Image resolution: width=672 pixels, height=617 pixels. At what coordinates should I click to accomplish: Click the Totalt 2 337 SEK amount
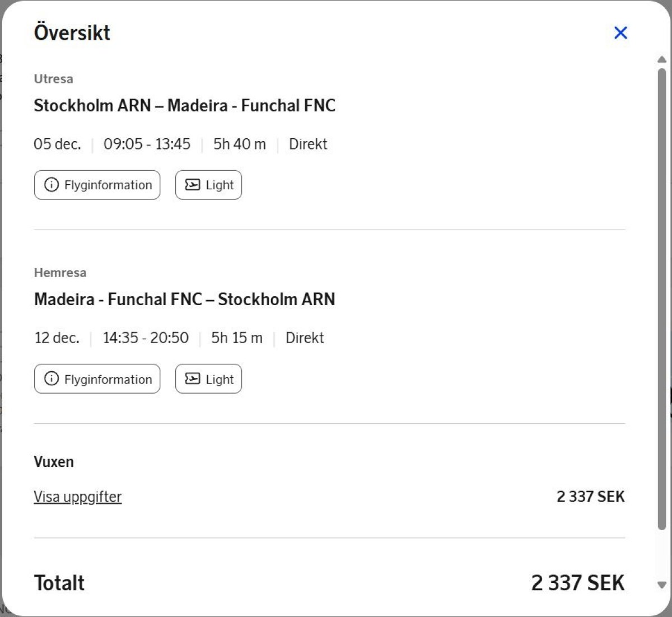click(578, 583)
